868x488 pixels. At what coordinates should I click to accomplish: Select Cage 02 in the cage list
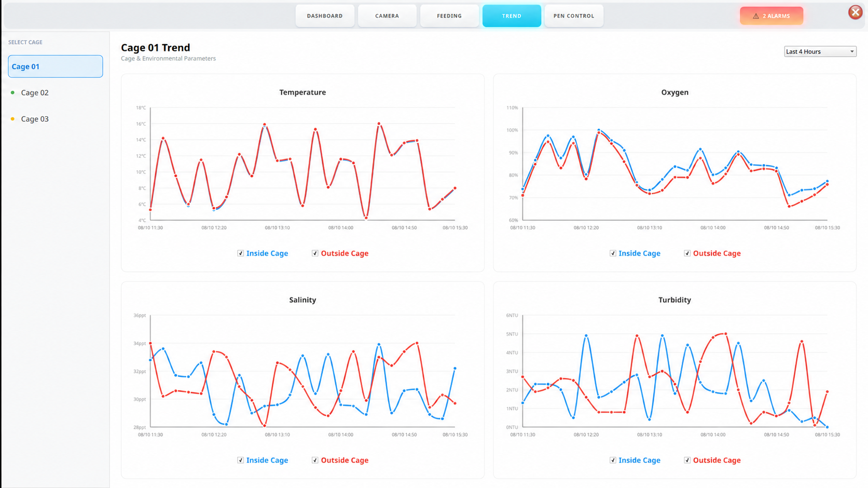tap(35, 92)
